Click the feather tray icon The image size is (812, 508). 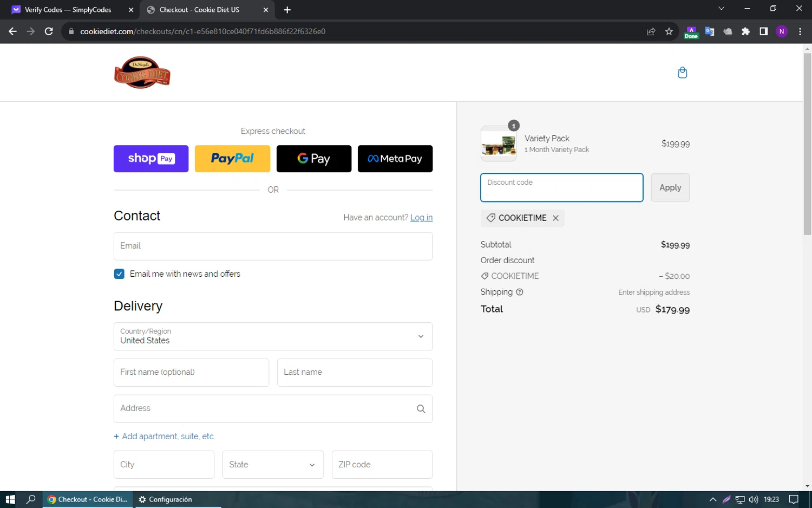726,499
